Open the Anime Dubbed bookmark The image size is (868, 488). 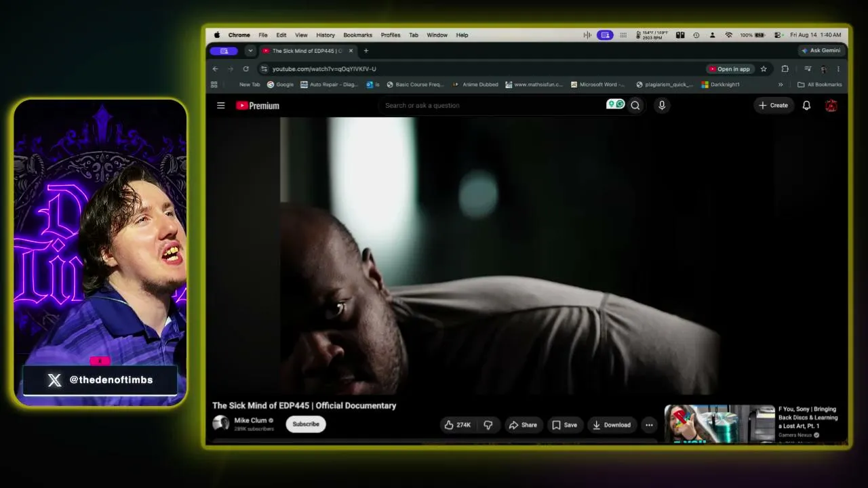(475, 85)
